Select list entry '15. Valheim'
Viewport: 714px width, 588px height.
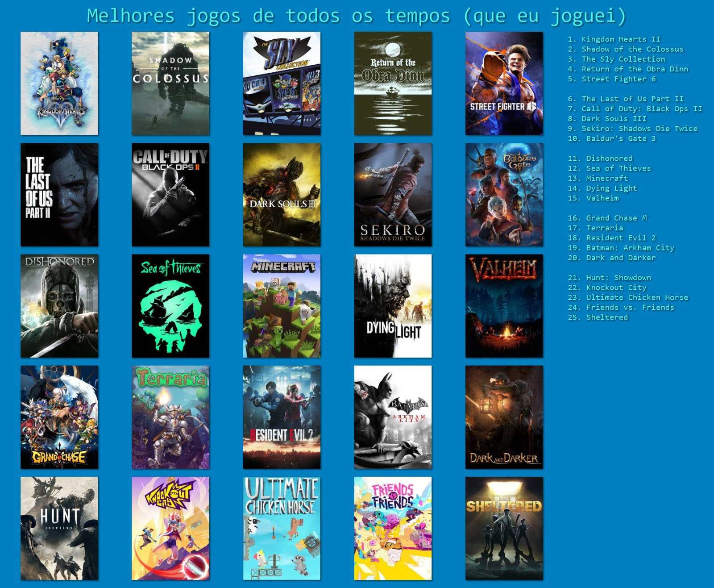[593, 198]
